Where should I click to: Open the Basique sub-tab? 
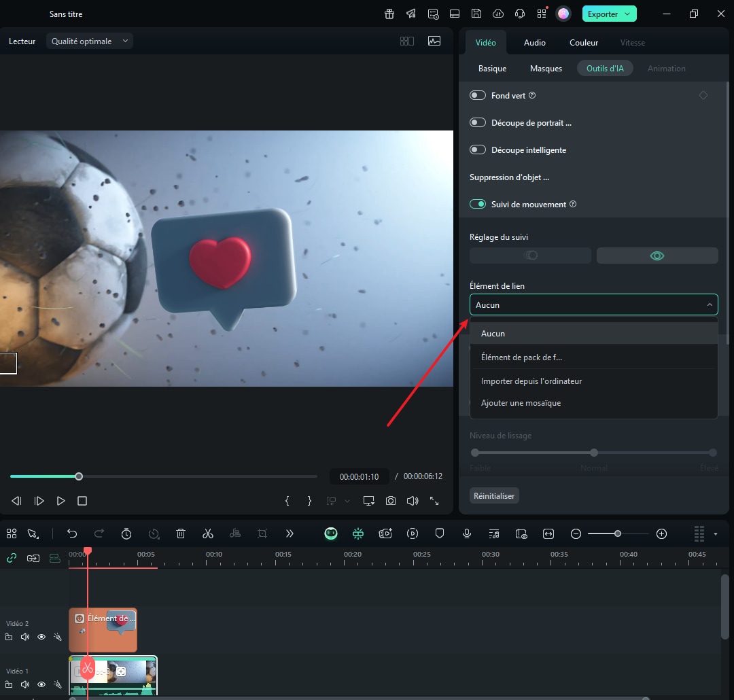pyautogui.click(x=493, y=69)
